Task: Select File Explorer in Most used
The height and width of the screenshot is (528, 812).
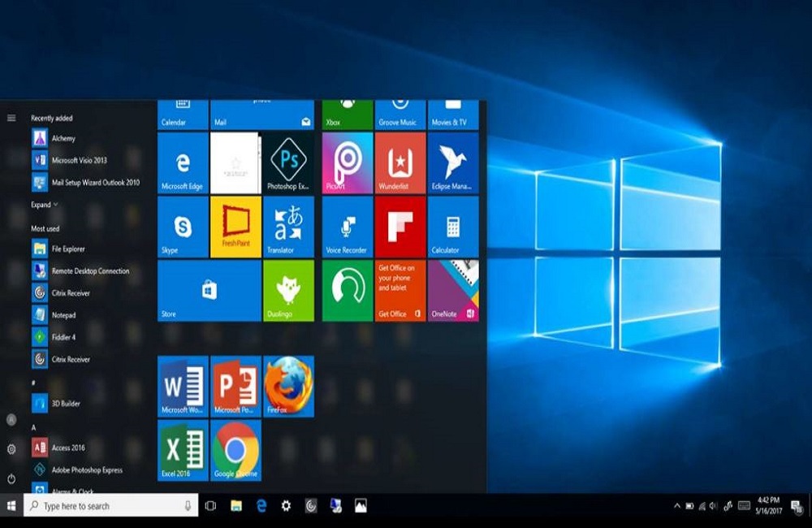Action: point(68,249)
